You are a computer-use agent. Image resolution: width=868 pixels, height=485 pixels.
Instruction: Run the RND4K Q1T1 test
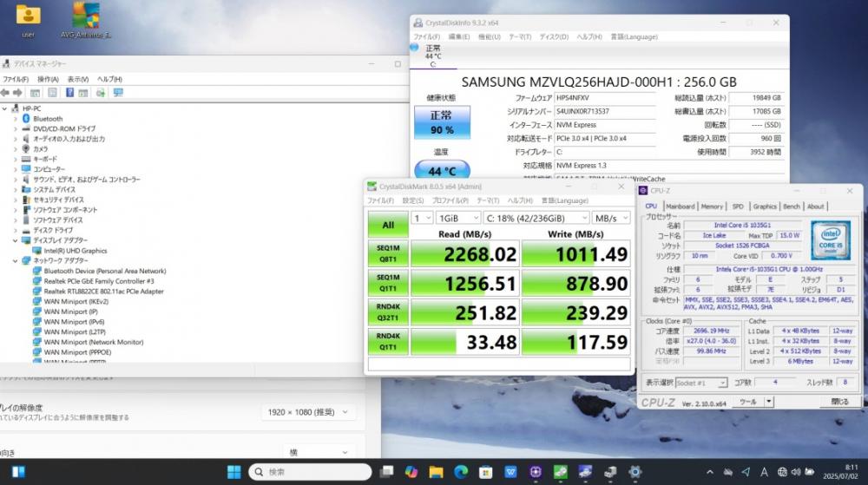click(388, 342)
